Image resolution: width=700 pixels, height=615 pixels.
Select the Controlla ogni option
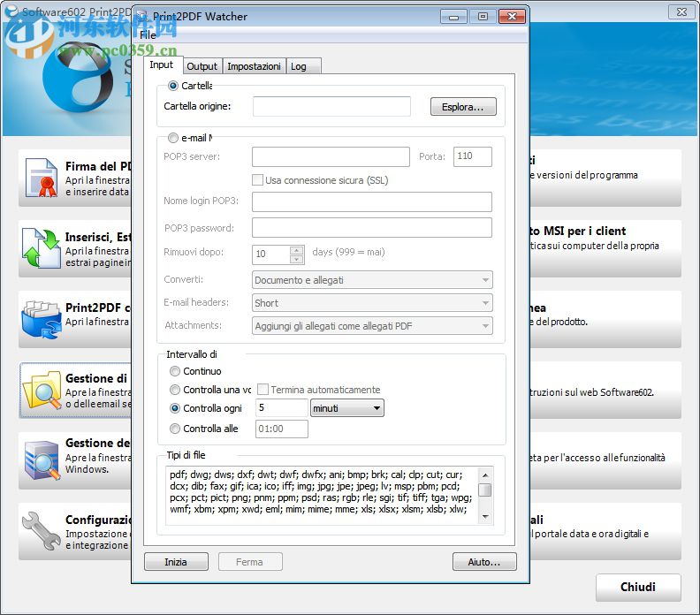[175, 408]
